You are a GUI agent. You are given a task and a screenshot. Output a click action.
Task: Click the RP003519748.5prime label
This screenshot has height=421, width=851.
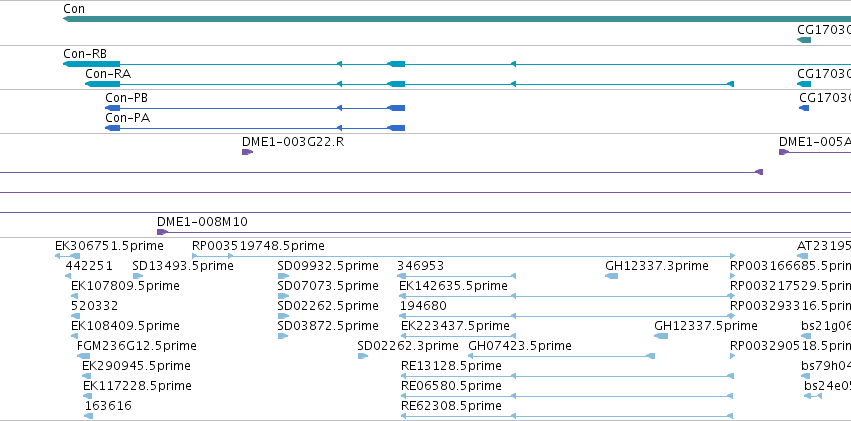tap(258, 246)
